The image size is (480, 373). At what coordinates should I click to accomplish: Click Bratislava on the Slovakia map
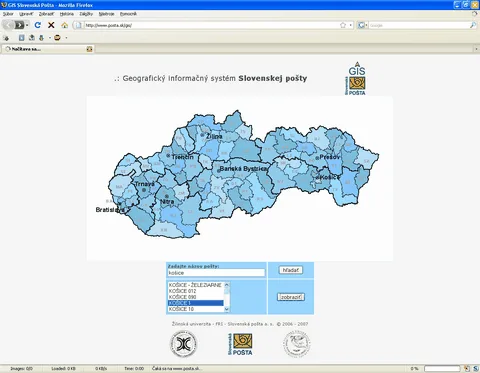point(110,210)
